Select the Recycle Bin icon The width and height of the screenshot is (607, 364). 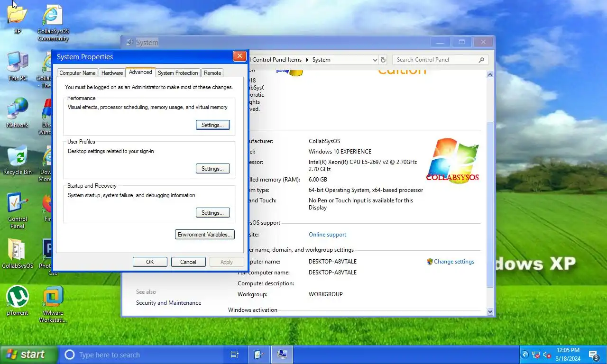click(x=18, y=160)
